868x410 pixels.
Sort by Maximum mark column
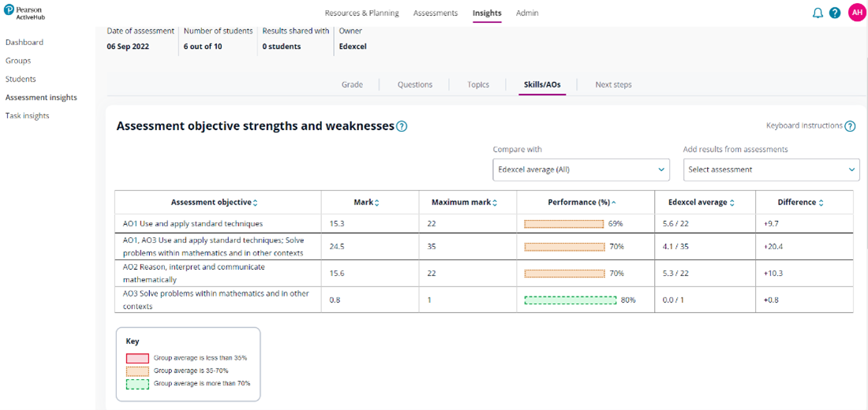pos(495,203)
